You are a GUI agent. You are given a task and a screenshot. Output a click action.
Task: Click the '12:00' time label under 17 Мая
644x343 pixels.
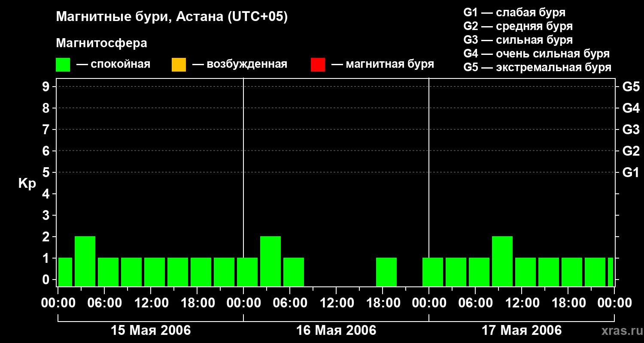(x=522, y=303)
